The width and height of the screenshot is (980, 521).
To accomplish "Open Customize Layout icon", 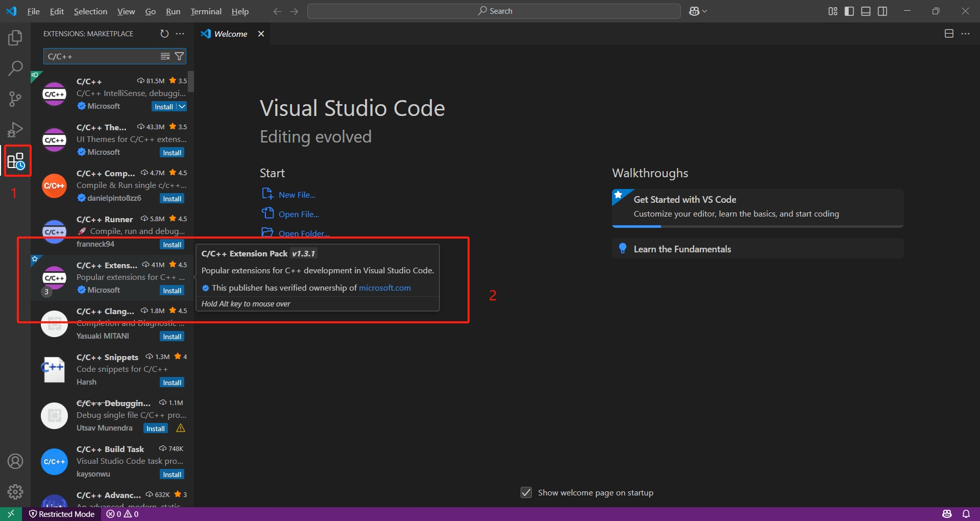I will point(833,11).
